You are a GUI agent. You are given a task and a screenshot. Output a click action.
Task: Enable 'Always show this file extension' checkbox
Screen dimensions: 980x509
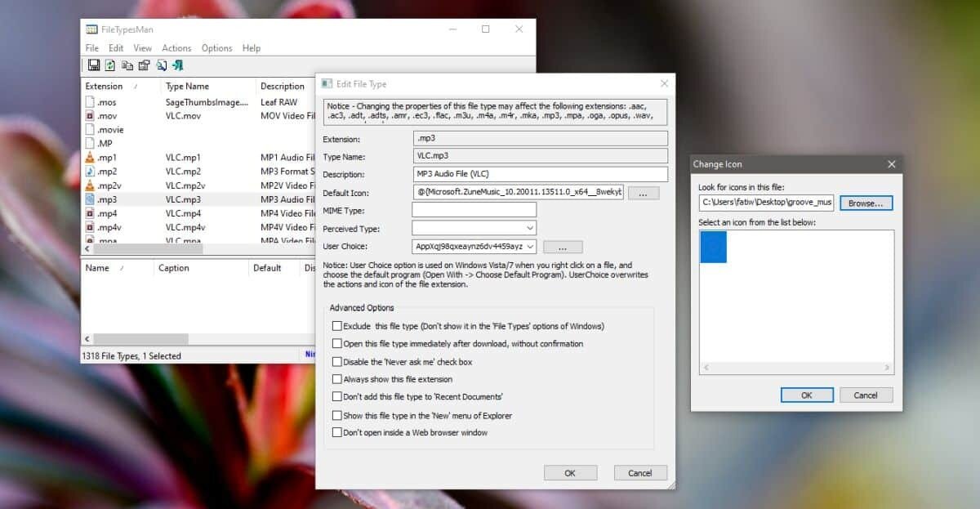pyautogui.click(x=336, y=379)
